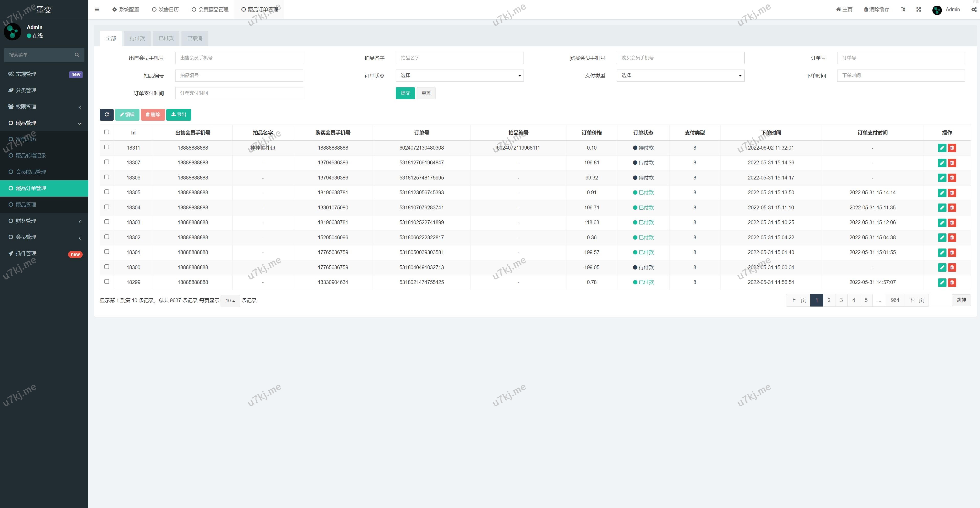Open the 订单状态 select dropdown
Viewport: 980px width, 508px height.
tap(459, 75)
